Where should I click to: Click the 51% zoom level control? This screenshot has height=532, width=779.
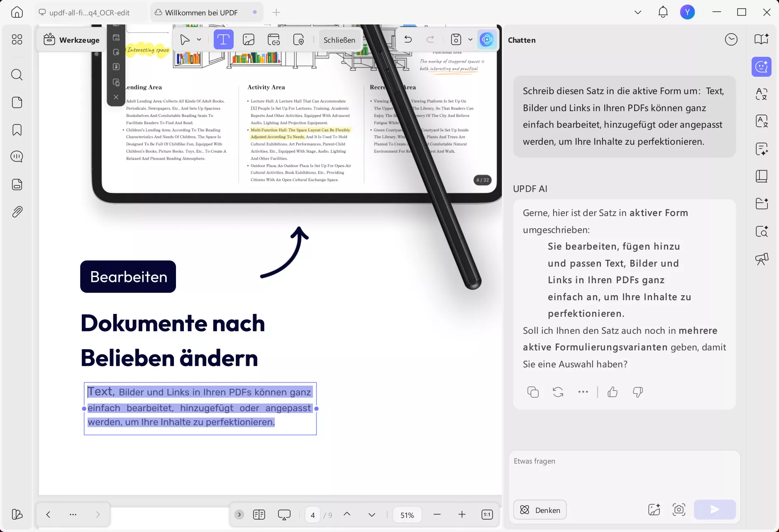tap(407, 515)
